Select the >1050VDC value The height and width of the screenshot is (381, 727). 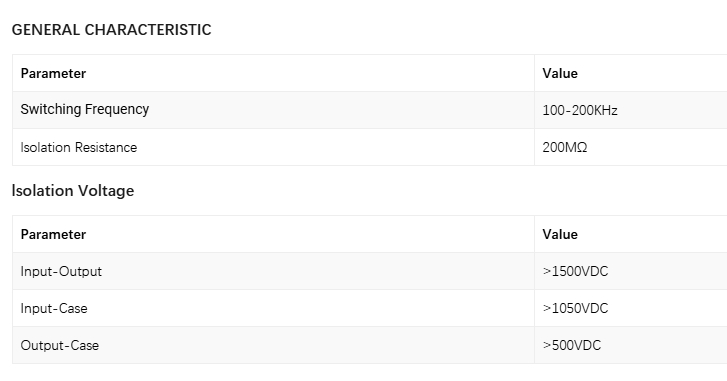coord(575,308)
